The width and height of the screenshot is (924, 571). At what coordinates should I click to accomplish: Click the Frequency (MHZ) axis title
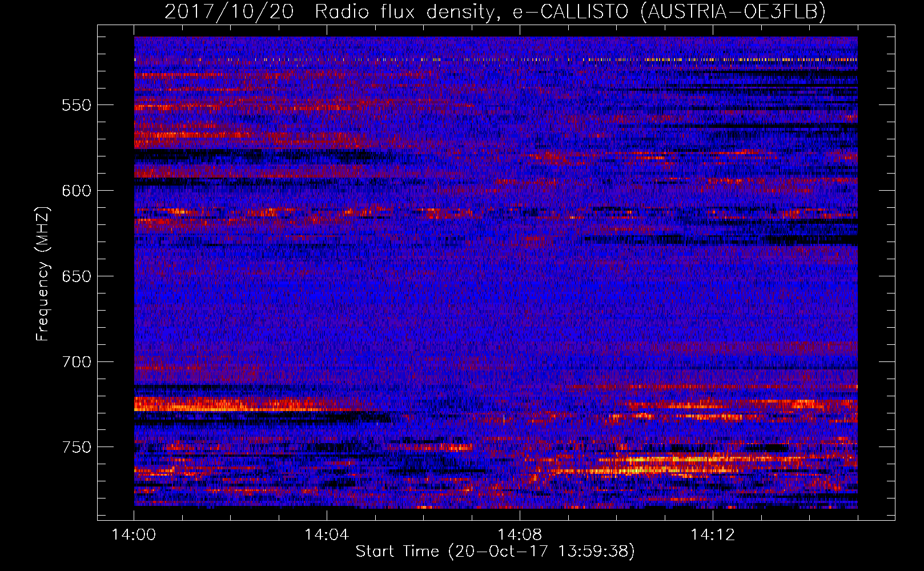point(43,274)
